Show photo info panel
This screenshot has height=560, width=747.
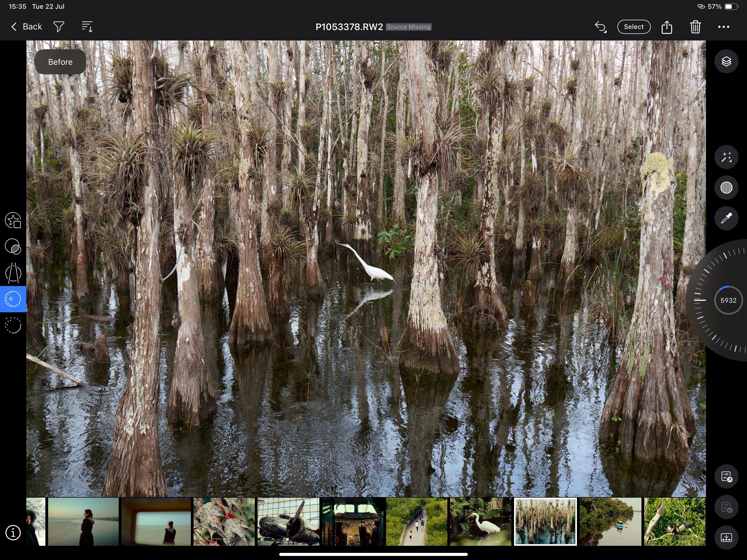[13, 533]
